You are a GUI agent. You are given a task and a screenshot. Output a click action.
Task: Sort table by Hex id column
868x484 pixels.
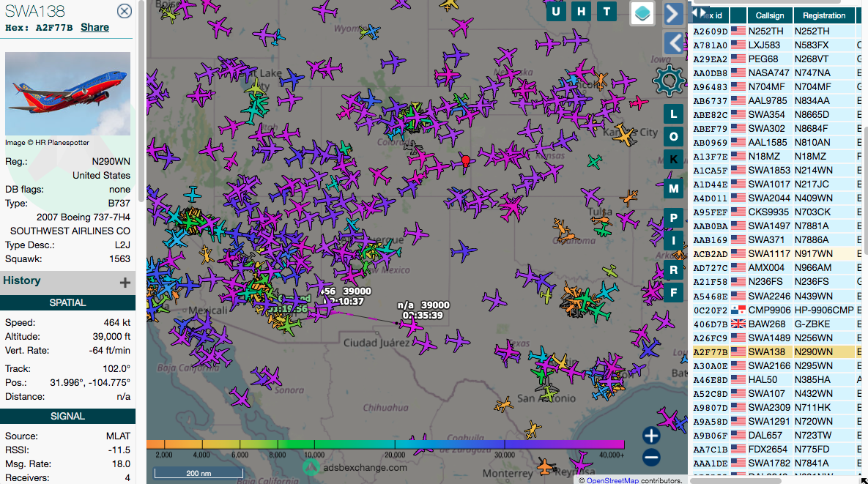pyautogui.click(x=711, y=15)
